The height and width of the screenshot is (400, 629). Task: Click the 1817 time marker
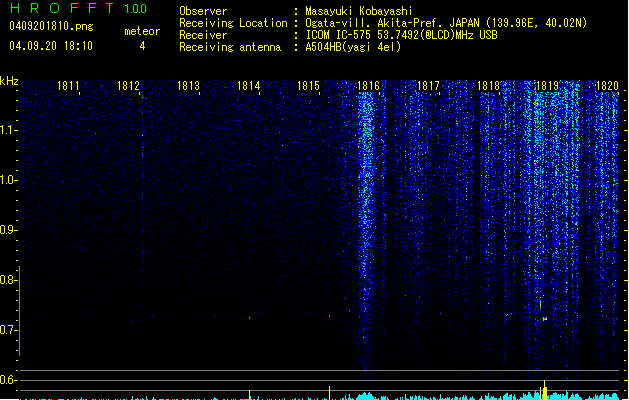[428, 86]
